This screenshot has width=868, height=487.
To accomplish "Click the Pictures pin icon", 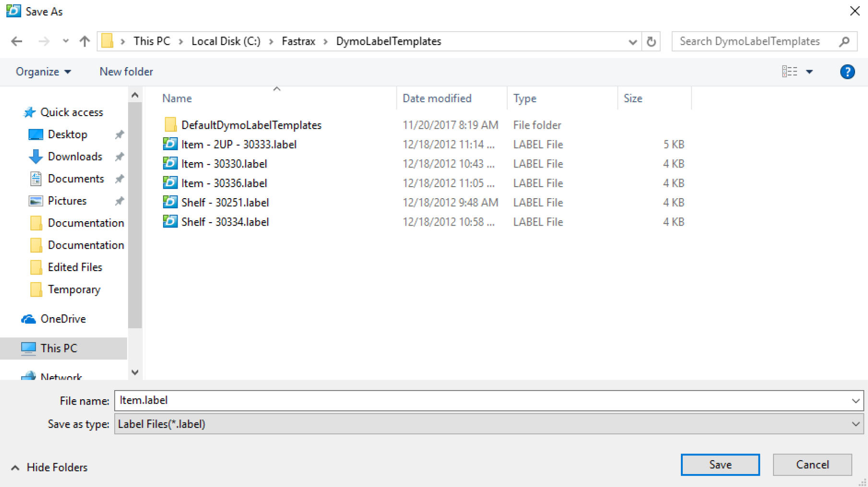I will [x=119, y=201].
